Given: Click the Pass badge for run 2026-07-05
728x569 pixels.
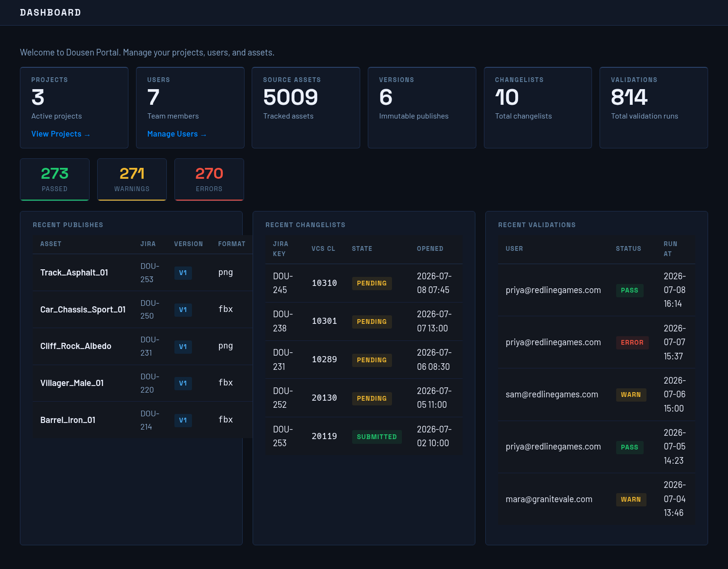Looking at the screenshot, I should click(629, 448).
